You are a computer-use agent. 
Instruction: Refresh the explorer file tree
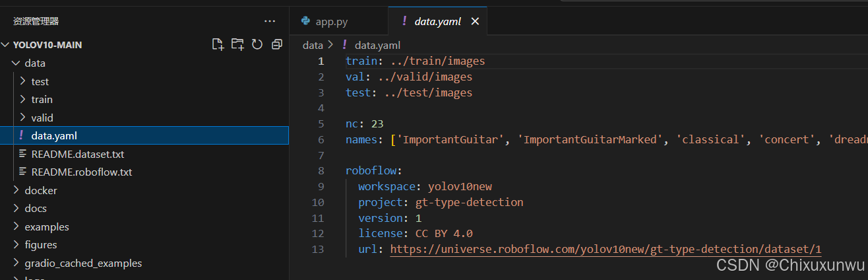257,44
